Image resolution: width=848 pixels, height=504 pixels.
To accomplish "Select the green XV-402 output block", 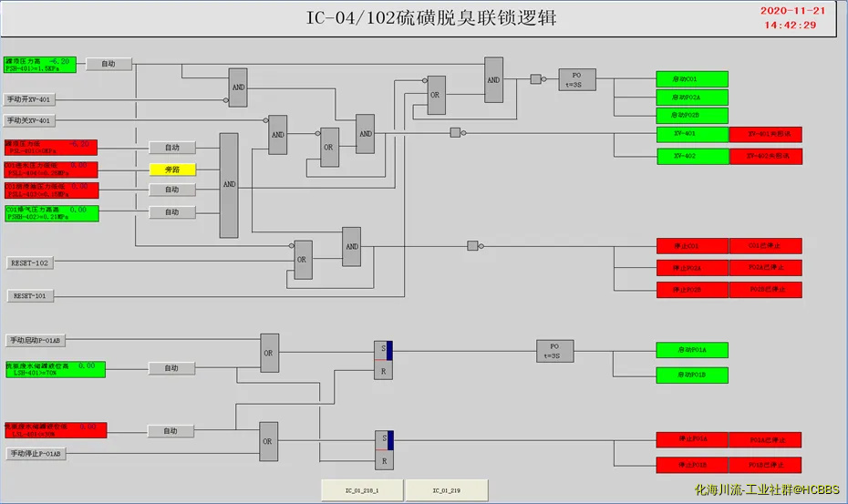I will [x=693, y=156].
